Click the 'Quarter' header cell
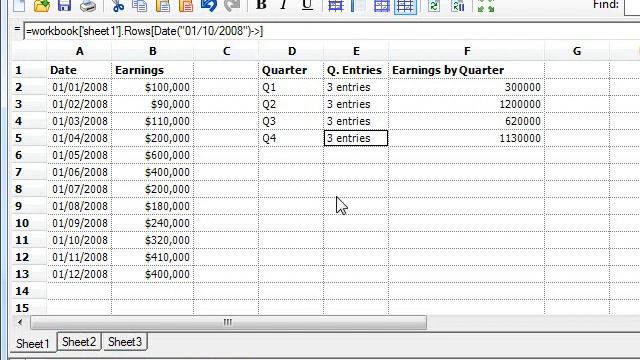Screen dimensions: 640x360 click(x=291, y=70)
